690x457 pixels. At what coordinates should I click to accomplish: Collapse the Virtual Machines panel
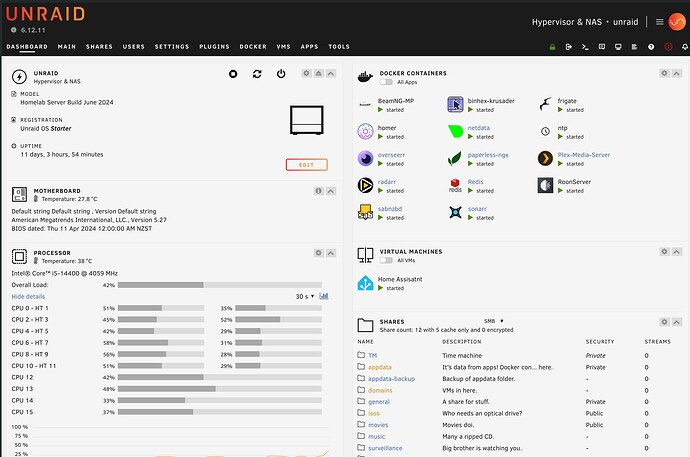(677, 252)
